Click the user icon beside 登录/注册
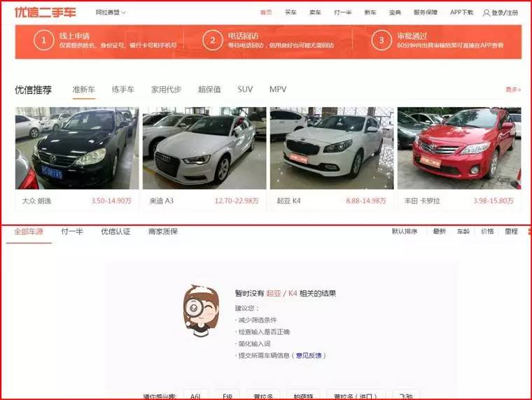Image resolution: width=532 pixels, height=400 pixels. click(x=486, y=13)
